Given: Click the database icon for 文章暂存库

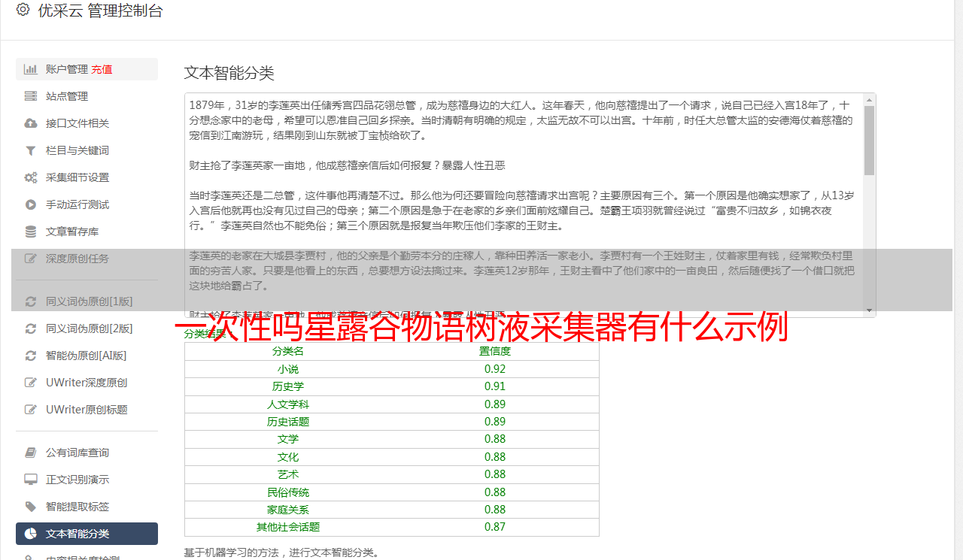Looking at the screenshot, I should [x=31, y=232].
